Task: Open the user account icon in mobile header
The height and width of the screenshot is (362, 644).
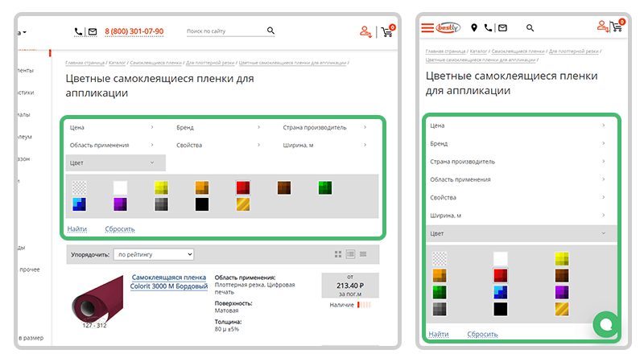Action: [x=602, y=27]
